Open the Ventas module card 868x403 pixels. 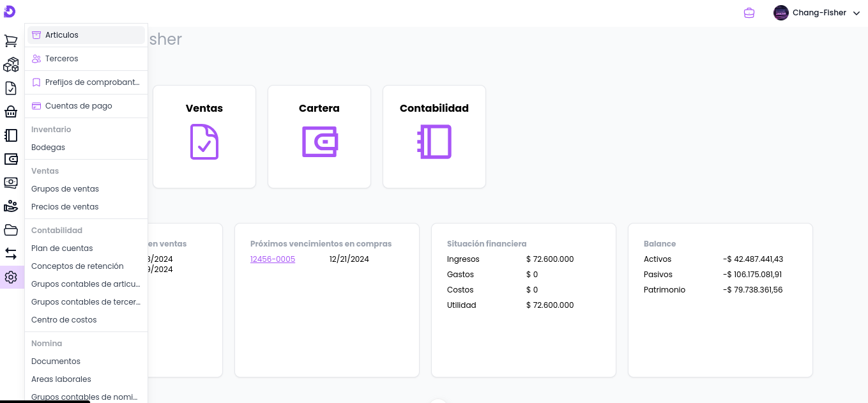point(204,137)
